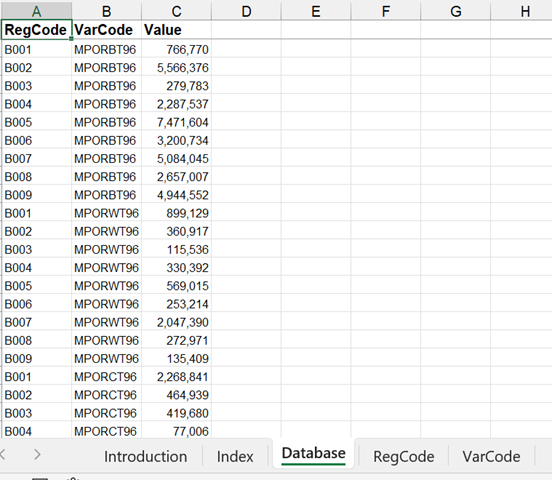This screenshot has width=552, height=480.
Task: Select column F header
Action: coord(385,11)
